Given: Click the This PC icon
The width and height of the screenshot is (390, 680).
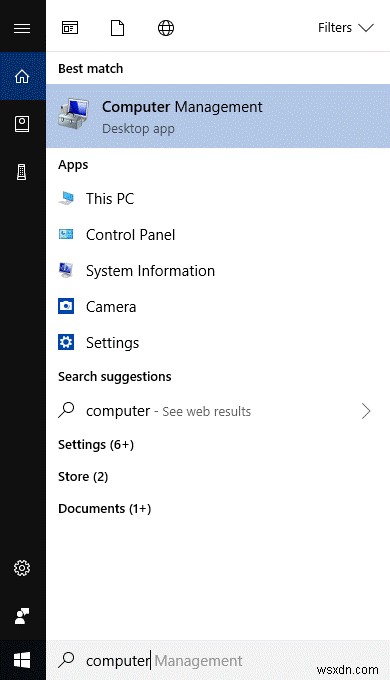Looking at the screenshot, I should [x=66, y=199].
